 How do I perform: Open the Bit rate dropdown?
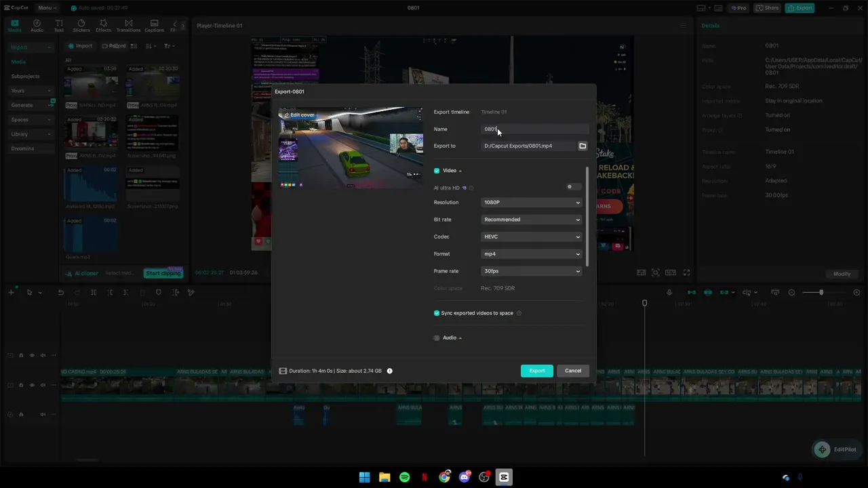click(x=532, y=220)
